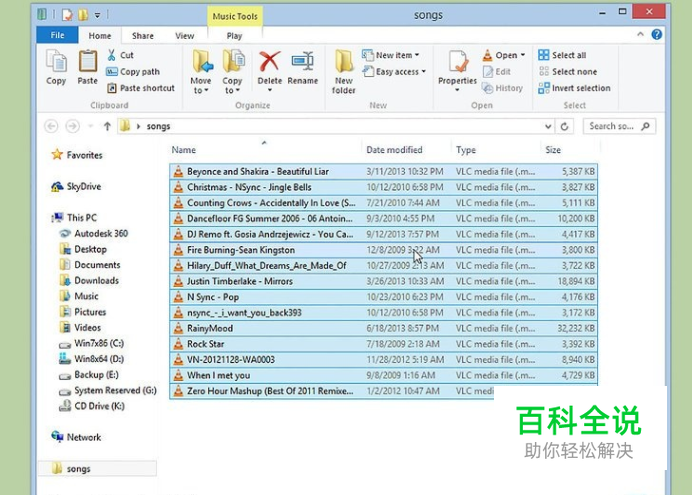Open Favorites in the navigation pane
This screenshot has width=692, height=495.
point(77,155)
